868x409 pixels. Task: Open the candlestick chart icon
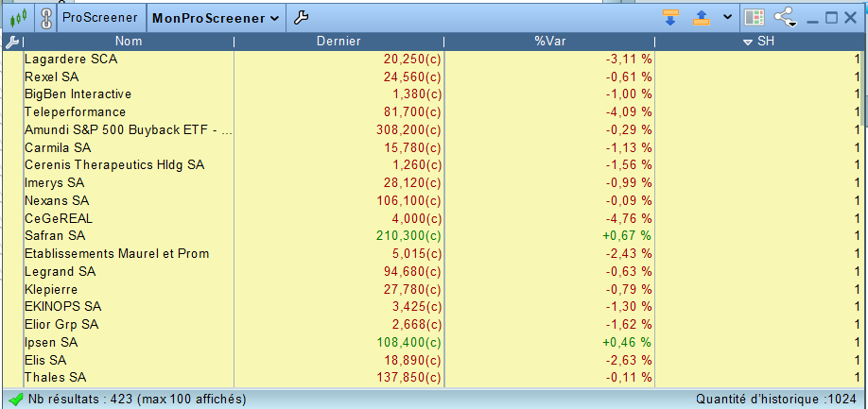tap(18, 18)
